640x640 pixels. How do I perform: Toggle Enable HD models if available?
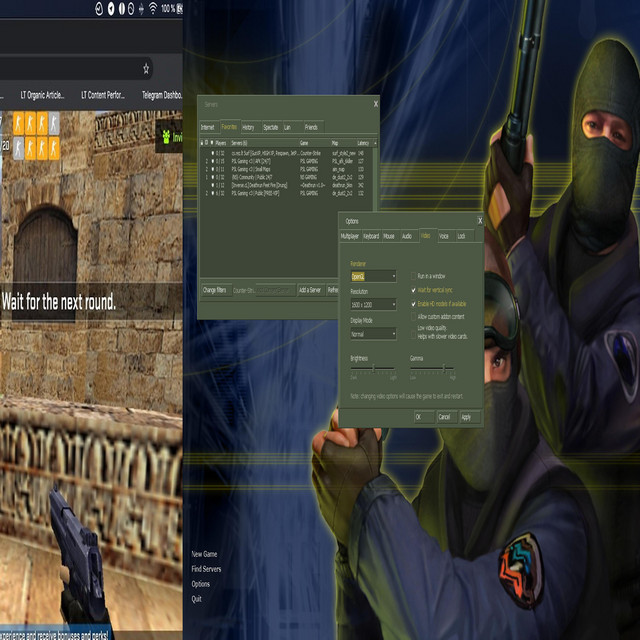414,302
